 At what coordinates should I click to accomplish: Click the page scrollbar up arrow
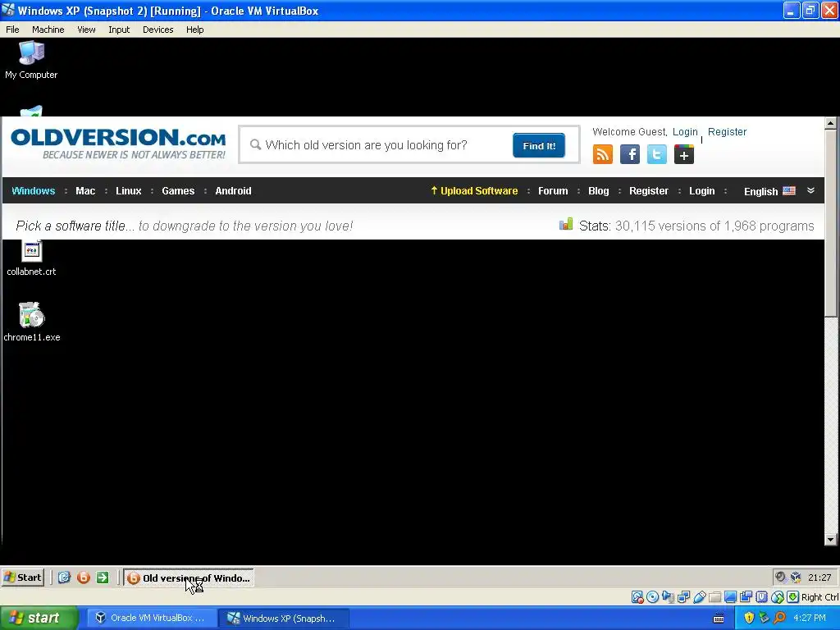click(x=830, y=123)
